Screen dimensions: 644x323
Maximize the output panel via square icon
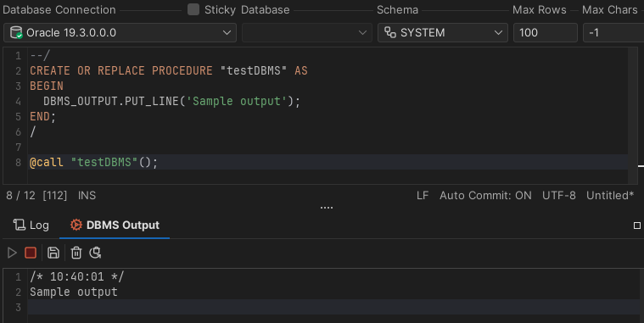637,226
